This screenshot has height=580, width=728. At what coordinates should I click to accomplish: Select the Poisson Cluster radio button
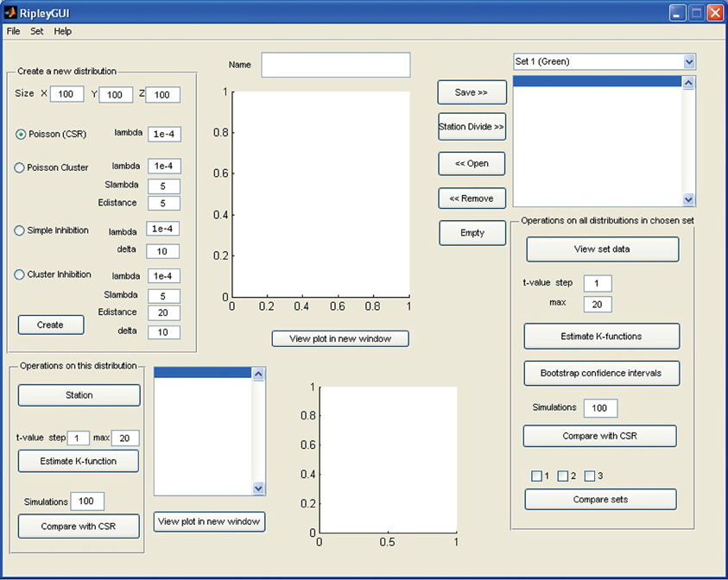(19, 167)
